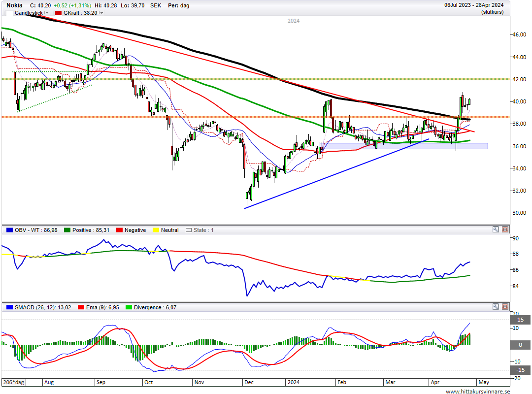This screenshot has width=532, height=394.
Task: Select the Apr marker on the time axis
Action: click(x=435, y=382)
